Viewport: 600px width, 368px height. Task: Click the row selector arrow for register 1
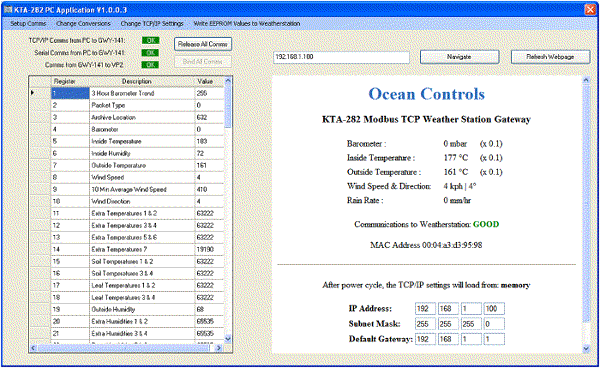pos(33,93)
